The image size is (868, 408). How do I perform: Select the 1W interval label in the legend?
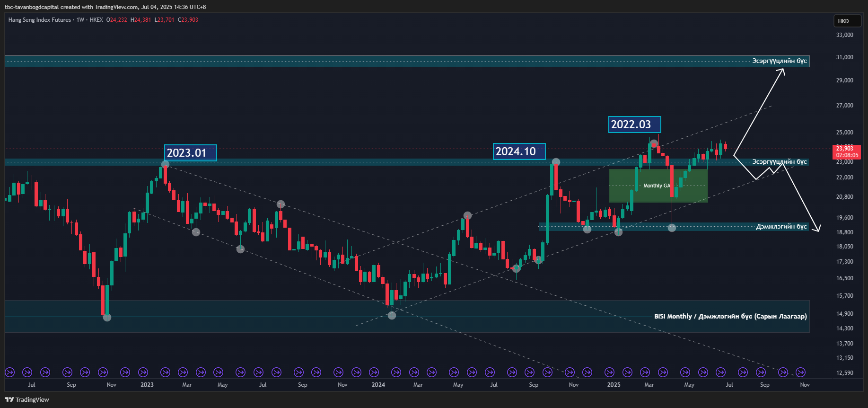(x=80, y=20)
